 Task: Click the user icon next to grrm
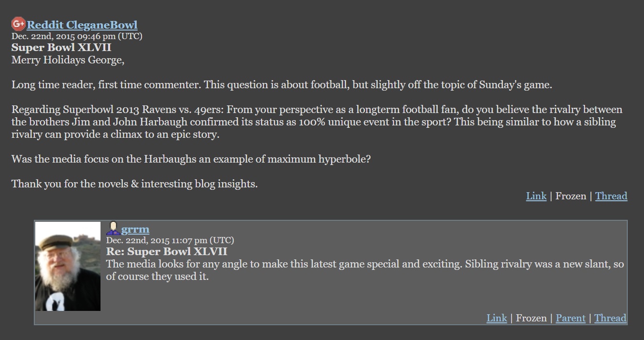coord(113,228)
